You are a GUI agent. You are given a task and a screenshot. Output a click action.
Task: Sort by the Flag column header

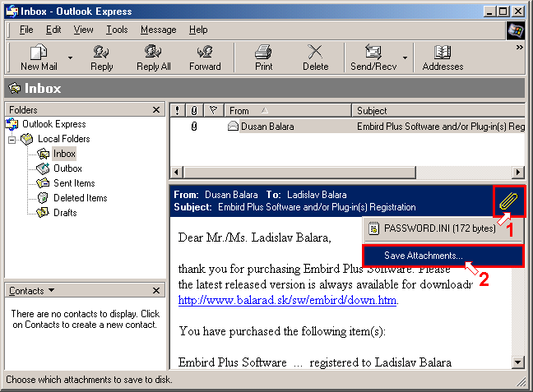[214, 110]
